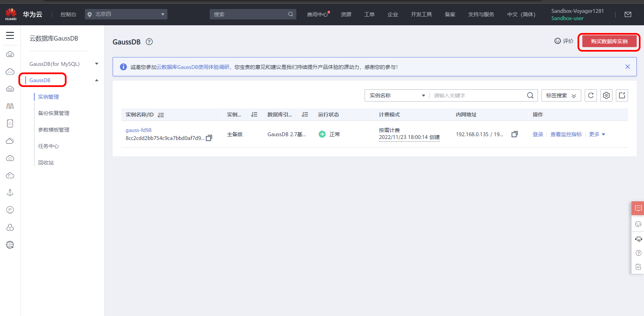This screenshot has width=644, height=316.
Task: Open 支持与服务 in top bar
Action: pyautogui.click(x=481, y=14)
